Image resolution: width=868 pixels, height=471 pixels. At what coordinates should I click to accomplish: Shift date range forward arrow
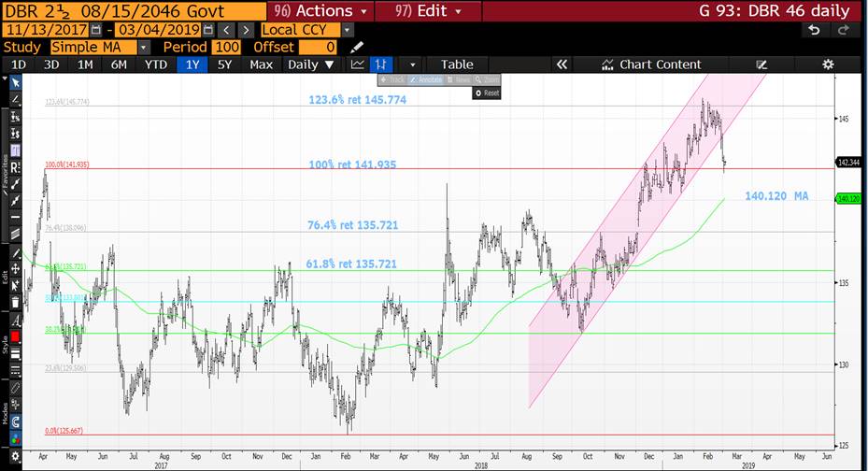[246, 30]
